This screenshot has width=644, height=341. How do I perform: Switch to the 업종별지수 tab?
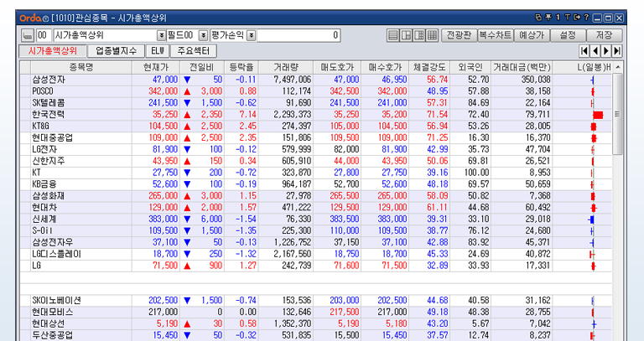coord(117,51)
